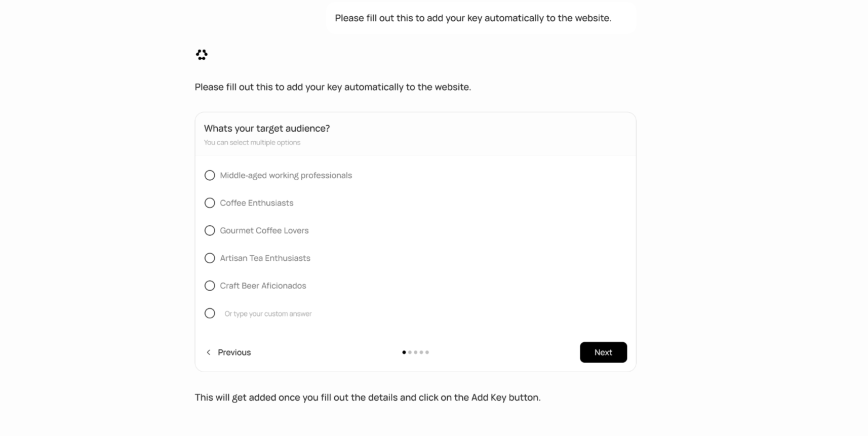Screen dimensions: 868x436
Task: Click the fourth pagination dot
Action: pos(422,352)
